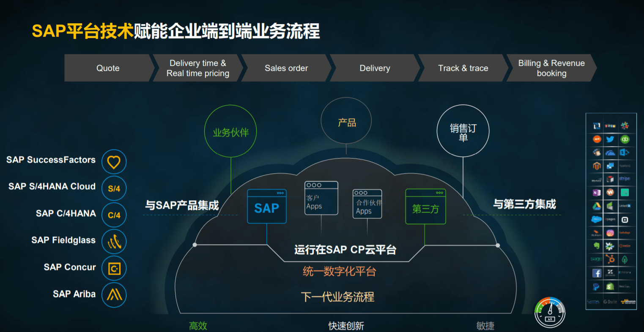The image size is (644, 332).
Task: Click the 运行在SAP CP云平台 text
Action: click(x=345, y=250)
